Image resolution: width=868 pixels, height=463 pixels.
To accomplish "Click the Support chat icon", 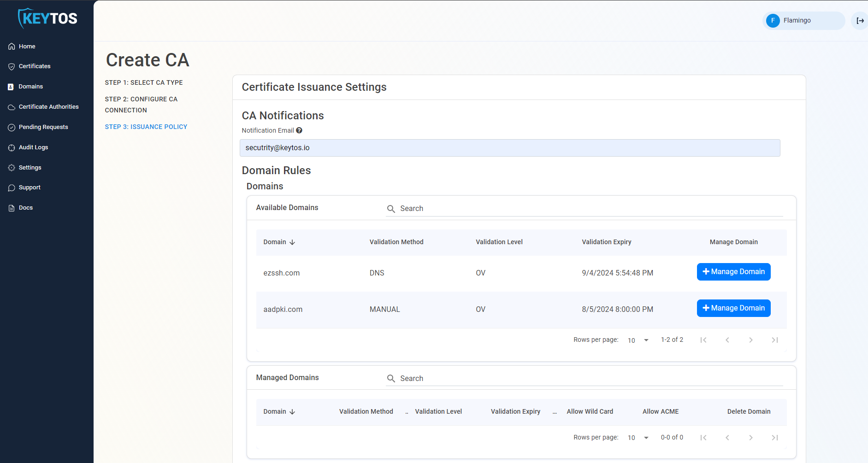I will [12, 188].
